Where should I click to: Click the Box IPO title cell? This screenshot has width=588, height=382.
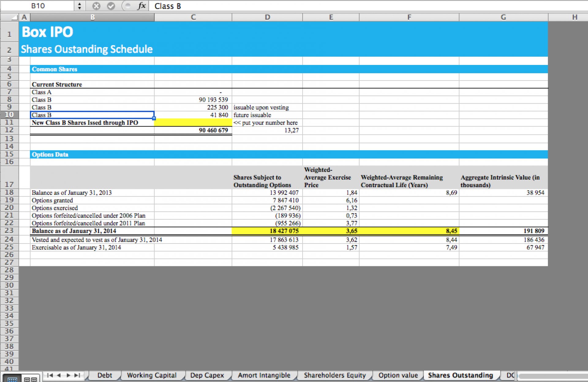point(47,32)
